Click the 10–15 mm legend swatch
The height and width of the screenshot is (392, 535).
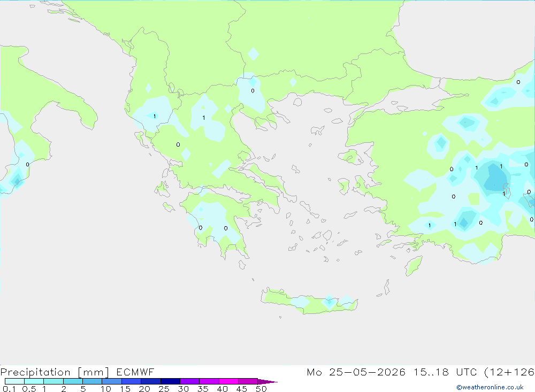click(x=112, y=381)
